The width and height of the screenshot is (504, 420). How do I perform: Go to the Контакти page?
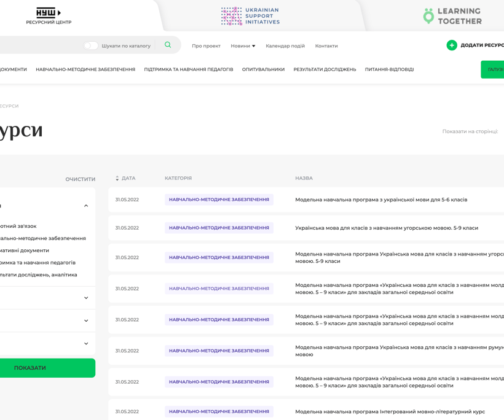326,46
